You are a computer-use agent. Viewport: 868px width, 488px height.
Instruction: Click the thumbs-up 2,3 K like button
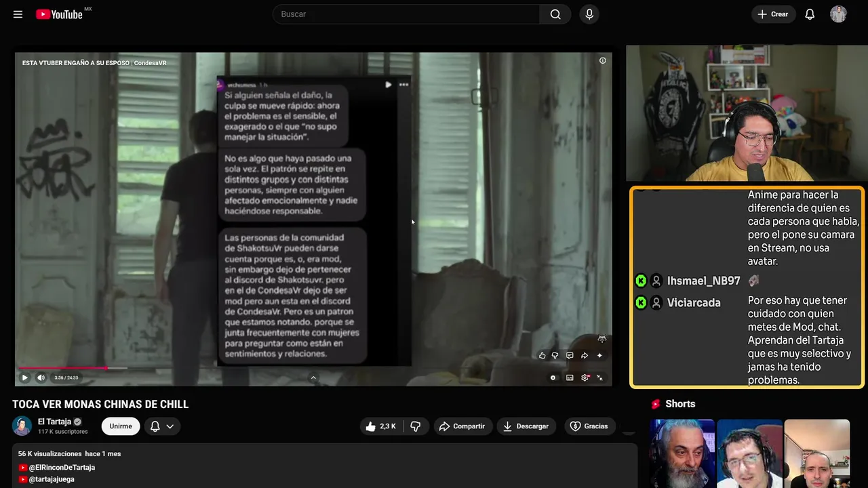point(380,426)
